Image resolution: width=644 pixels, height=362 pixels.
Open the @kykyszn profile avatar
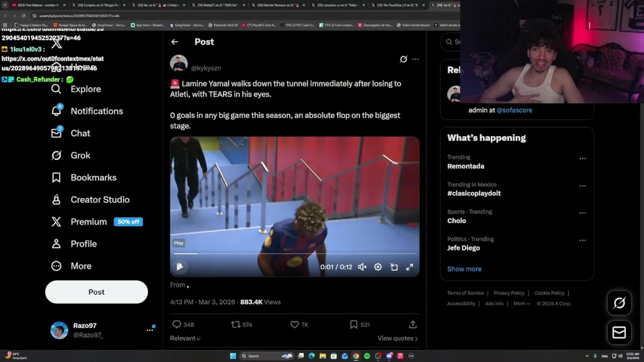179,64
